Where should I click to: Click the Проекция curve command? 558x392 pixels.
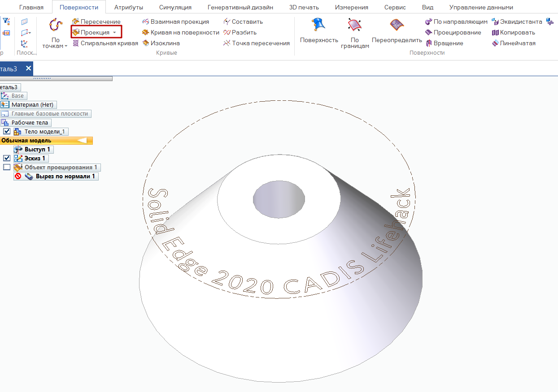pyautogui.click(x=91, y=32)
